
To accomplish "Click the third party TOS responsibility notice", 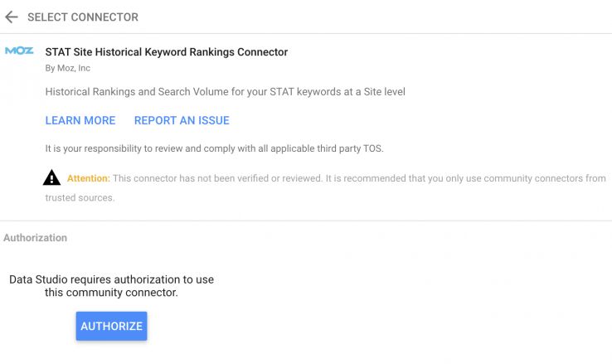I will click(214, 149).
